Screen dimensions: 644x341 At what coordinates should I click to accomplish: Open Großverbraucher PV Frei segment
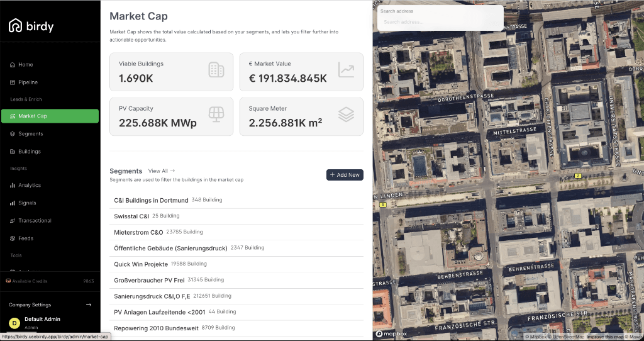click(x=236, y=280)
